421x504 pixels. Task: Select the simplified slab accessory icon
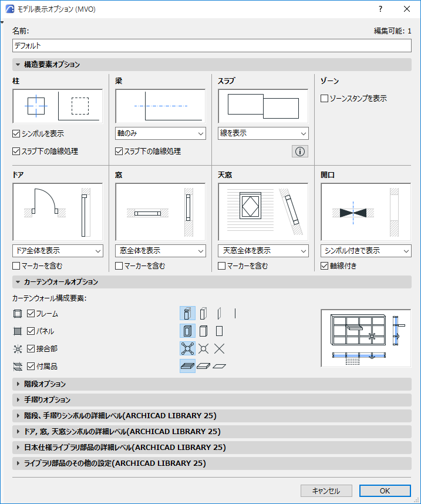(203, 366)
